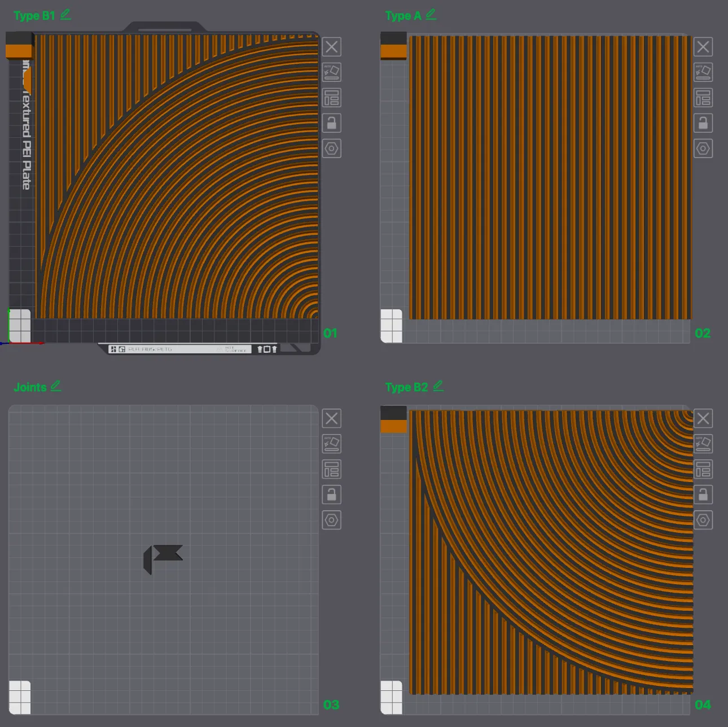Screen dimensions: 728x727
Task: Select the curved-stripe model on plate 01
Action: tap(177, 176)
